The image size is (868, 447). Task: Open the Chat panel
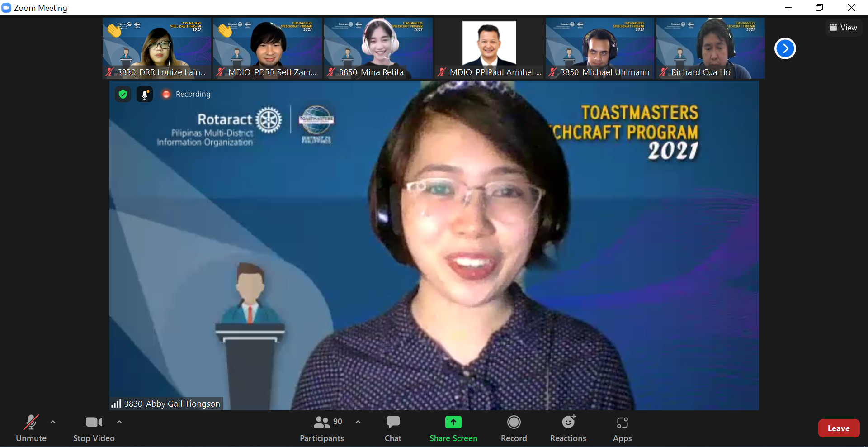click(393, 428)
